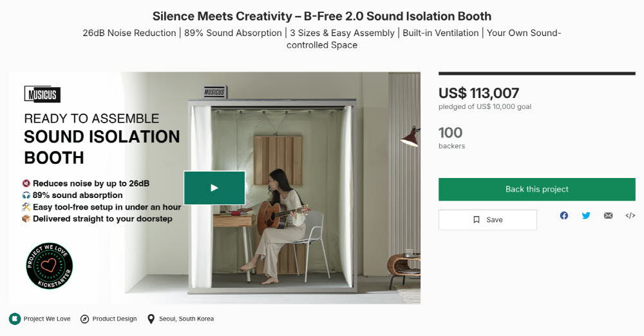Screen dimensions: 644x336
Task: Open the Project We Love link
Action: tap(47, 319)
